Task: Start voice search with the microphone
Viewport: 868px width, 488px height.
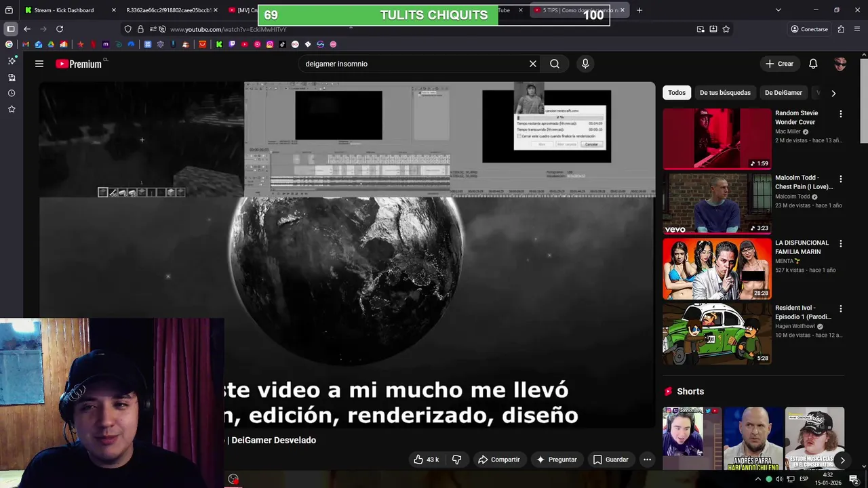Action: (585, 64)
